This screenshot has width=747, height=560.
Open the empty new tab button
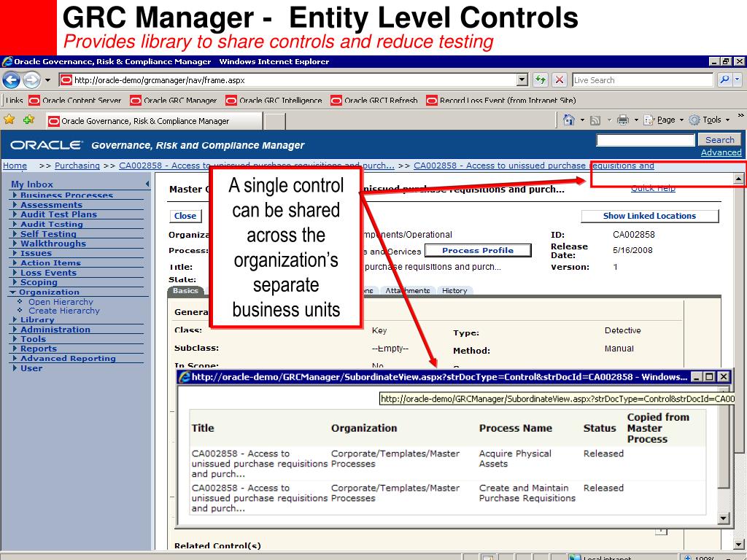[x=275, y=121]
